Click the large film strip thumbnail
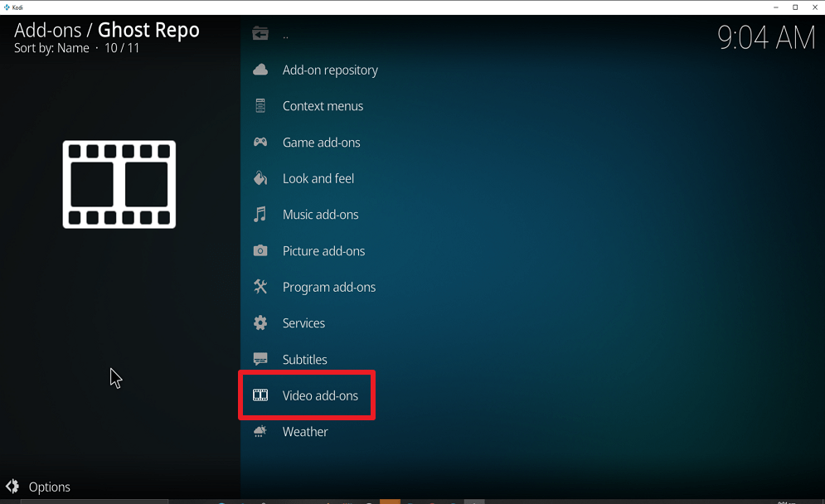The image size is (825, 504). [x=119, y=184]
